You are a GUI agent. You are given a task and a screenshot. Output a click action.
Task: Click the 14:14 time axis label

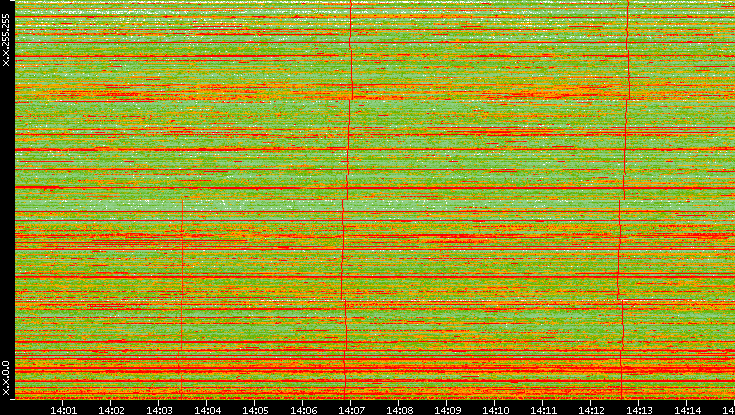687,410
